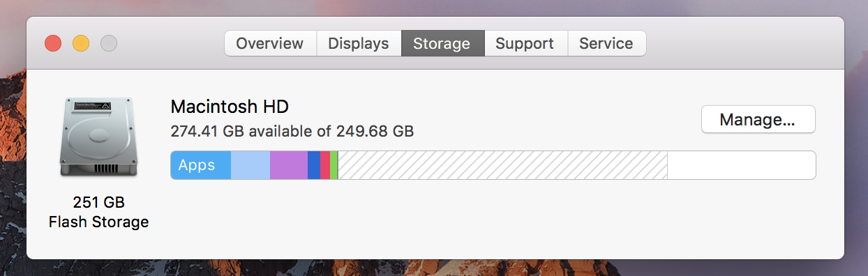The image size is (868, 276).
Task: Go to the Support tab
Action: tap(525, 43)
